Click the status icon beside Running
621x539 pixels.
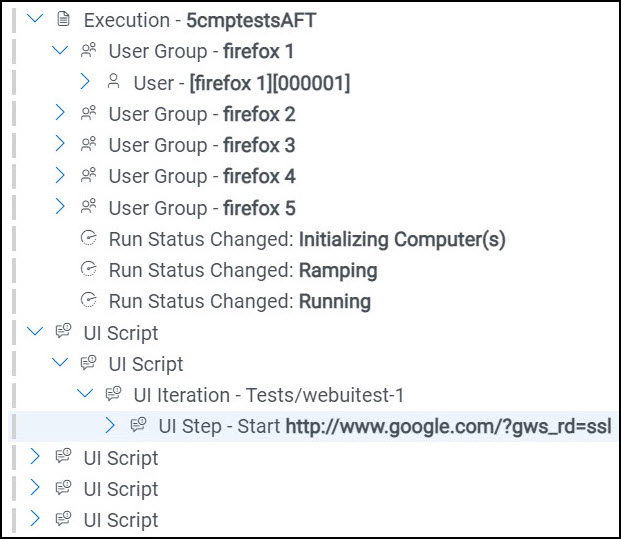coord(89,301)
